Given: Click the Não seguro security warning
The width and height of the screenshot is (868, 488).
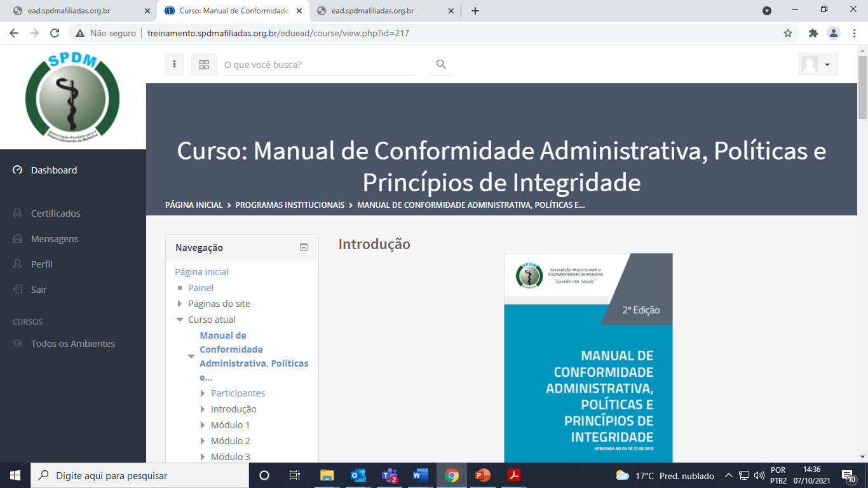Looking at the screenshot, I should coord(106,33).
